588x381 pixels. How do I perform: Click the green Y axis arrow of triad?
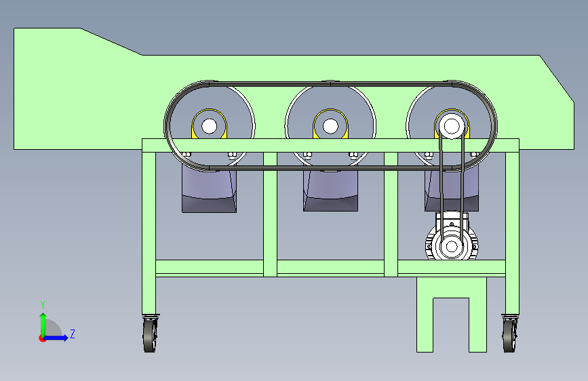click(43, 324)
